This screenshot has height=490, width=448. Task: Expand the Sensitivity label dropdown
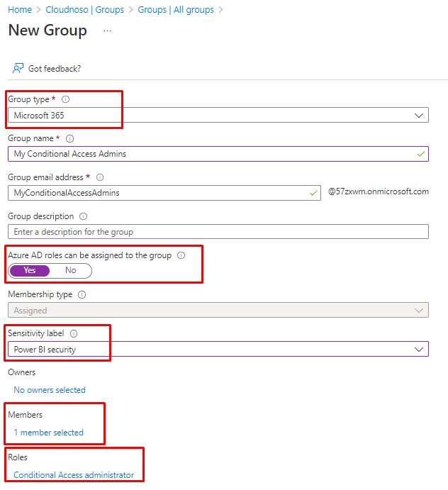(218, 349)
